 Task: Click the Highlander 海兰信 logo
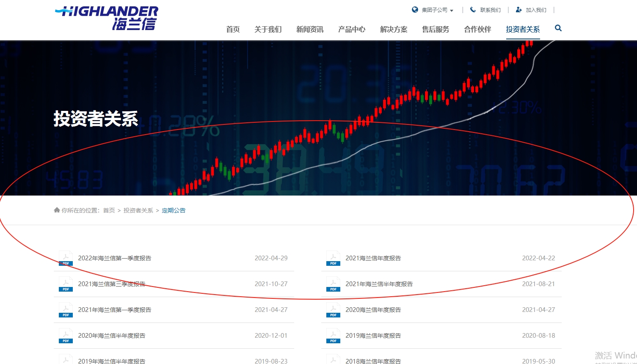click(x=107, y=18)
